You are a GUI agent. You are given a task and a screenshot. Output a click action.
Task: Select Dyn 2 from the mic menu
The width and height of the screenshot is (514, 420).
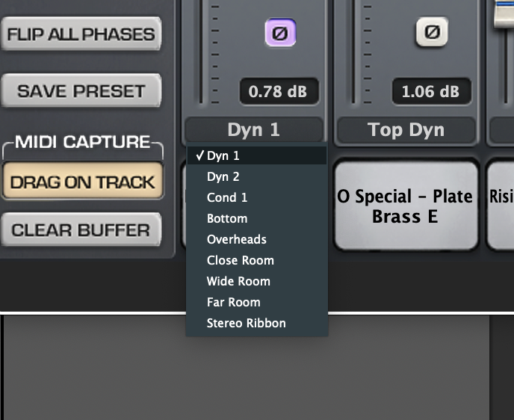257,176
